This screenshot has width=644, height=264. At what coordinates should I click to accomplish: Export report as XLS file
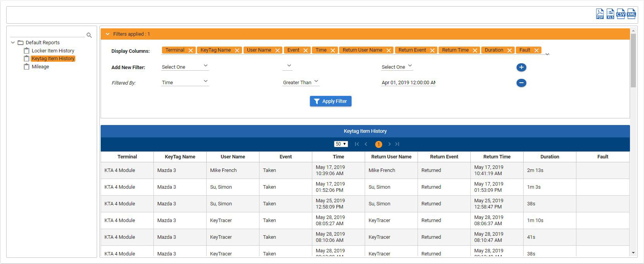610,14
